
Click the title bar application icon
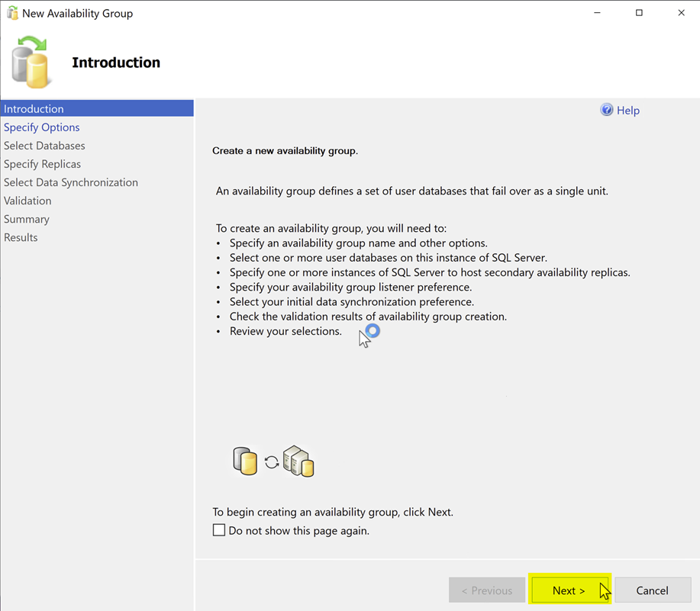[12, 13]
